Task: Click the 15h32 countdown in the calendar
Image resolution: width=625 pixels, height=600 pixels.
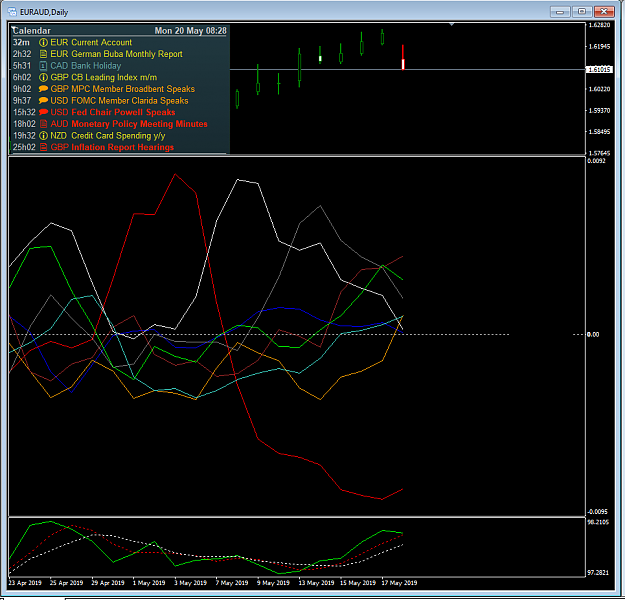Action: (x=24, y=112)
